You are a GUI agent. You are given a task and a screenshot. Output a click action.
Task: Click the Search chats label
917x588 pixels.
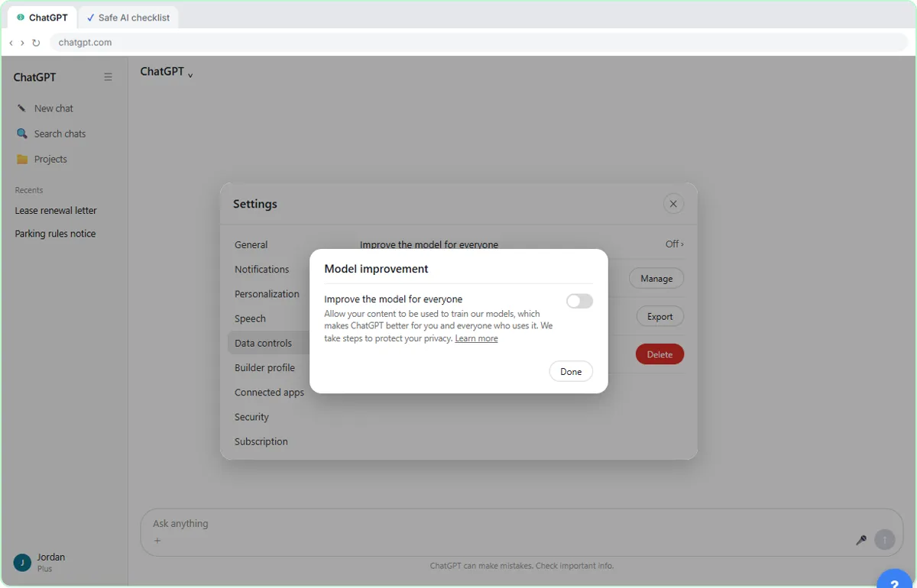pos(60,134)
